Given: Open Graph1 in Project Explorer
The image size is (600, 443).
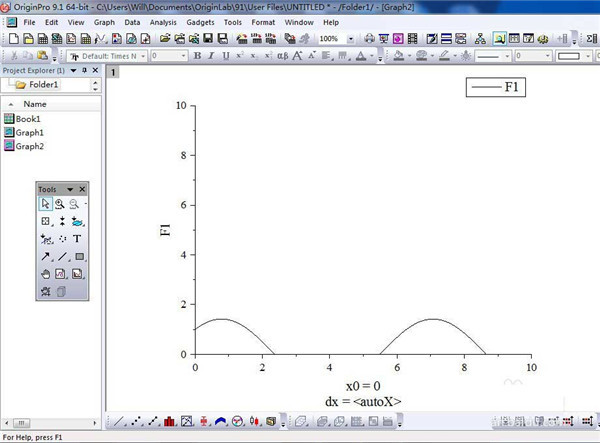Looking at the screenshot, I should pyautogui.click(x=29, y=132).
